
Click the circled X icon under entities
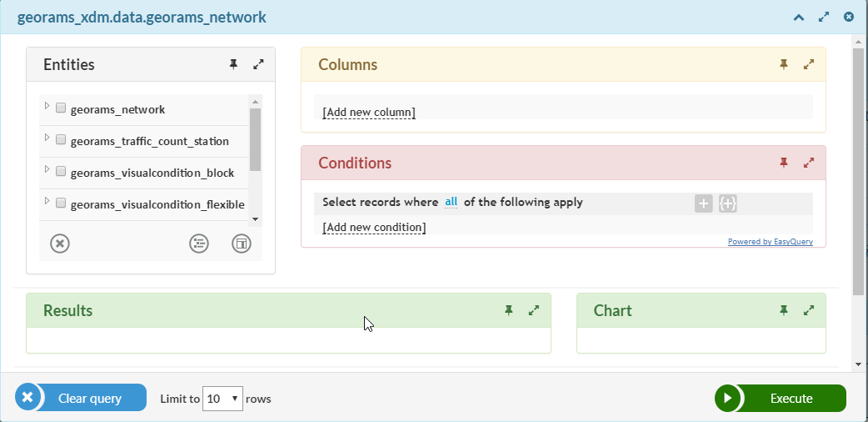pyautogui.click(x=60, y=244)
